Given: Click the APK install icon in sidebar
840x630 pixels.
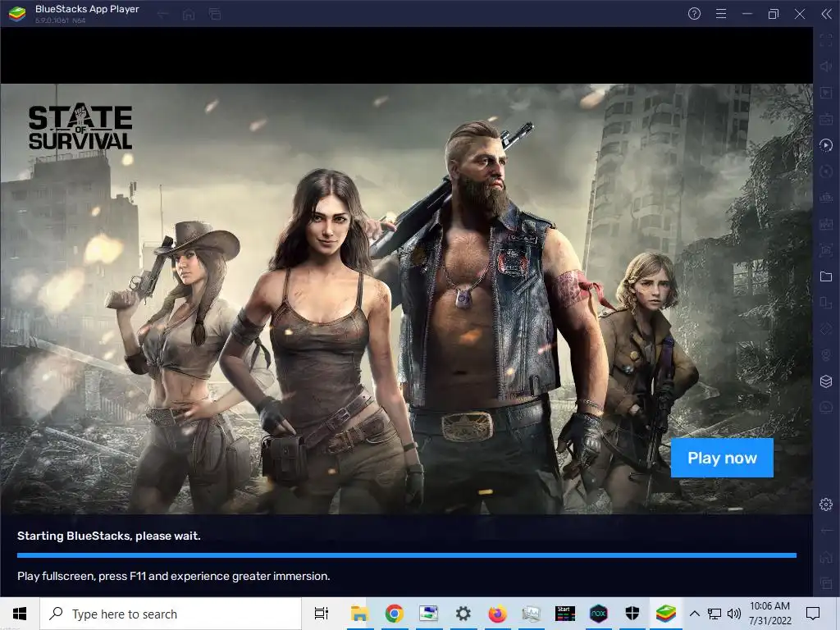Looking at the screenshot, I should pyautogui.click(x=825, y=224).
